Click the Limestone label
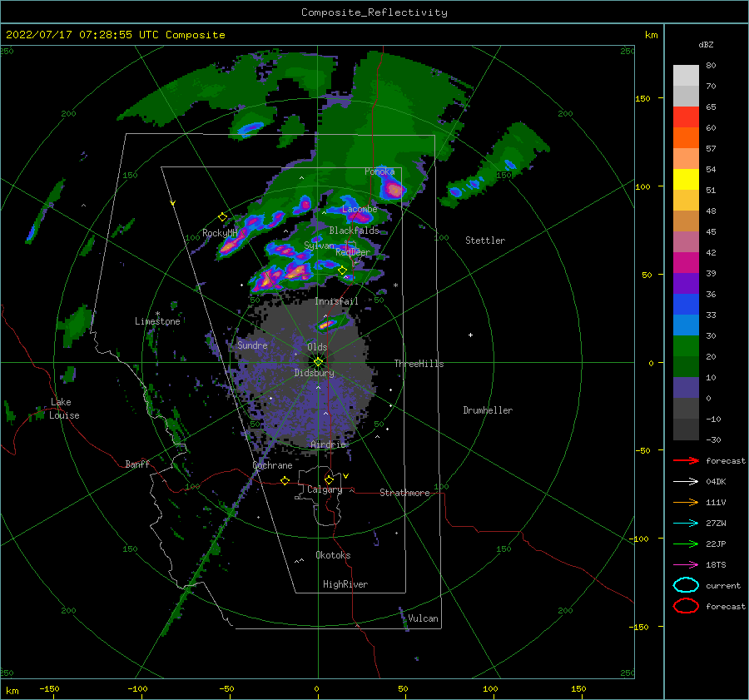Viewport: 749px width, 700px height. (157, 321)
